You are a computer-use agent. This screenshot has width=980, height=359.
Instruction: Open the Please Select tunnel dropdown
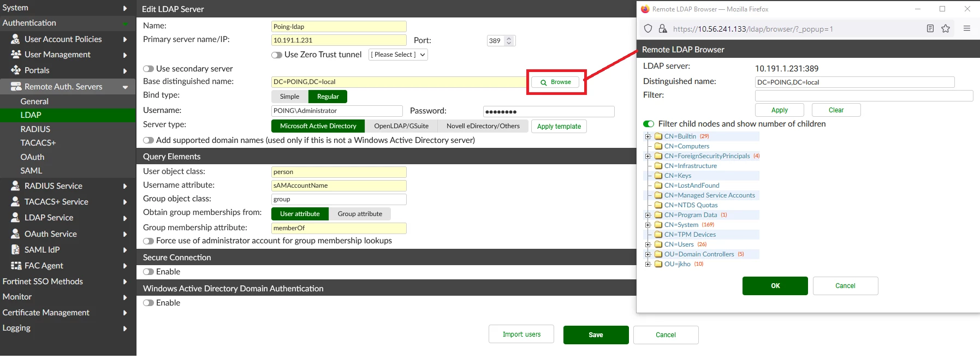[x=398, y=55]
